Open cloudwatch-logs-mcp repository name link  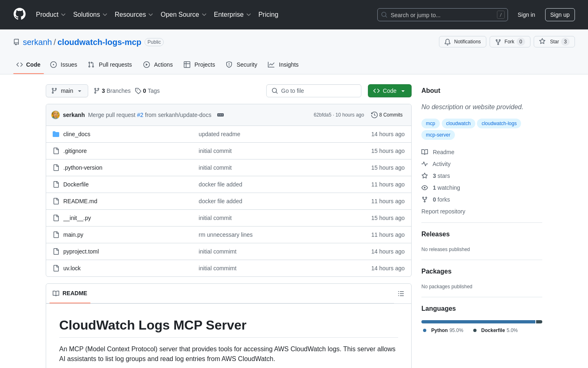pos(99,42)
